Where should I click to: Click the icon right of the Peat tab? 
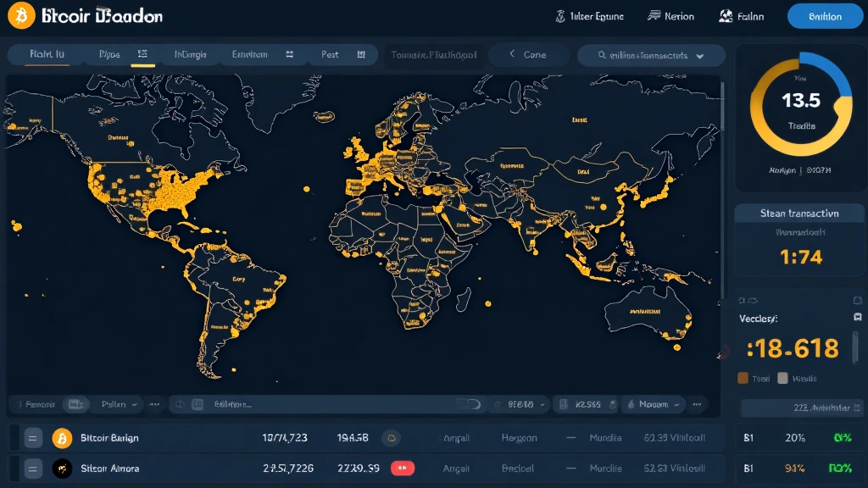click(x=361, y=54)
